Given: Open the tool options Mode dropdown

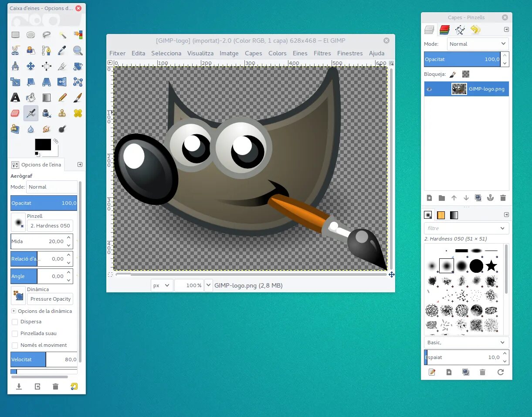Looking at the screenshot, I should pos(52,187).
